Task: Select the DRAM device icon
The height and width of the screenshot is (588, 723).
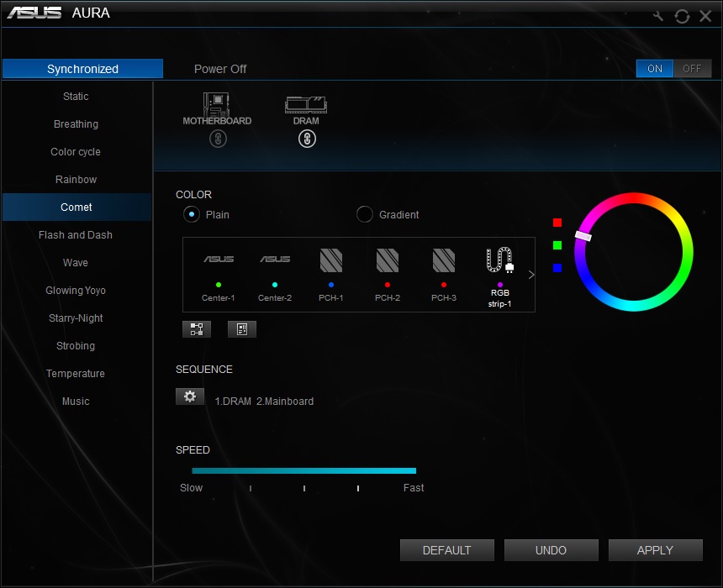Action: click(306, 105)
